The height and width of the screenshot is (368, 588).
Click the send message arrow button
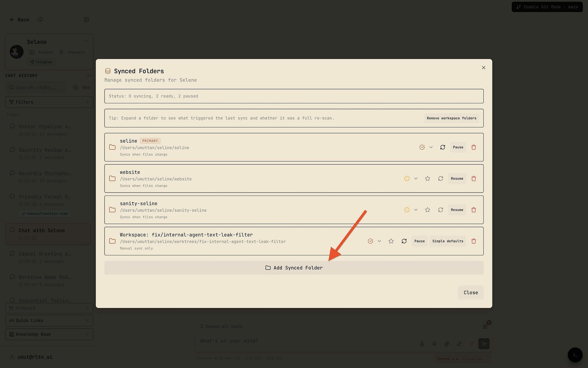tap(484, 344)
